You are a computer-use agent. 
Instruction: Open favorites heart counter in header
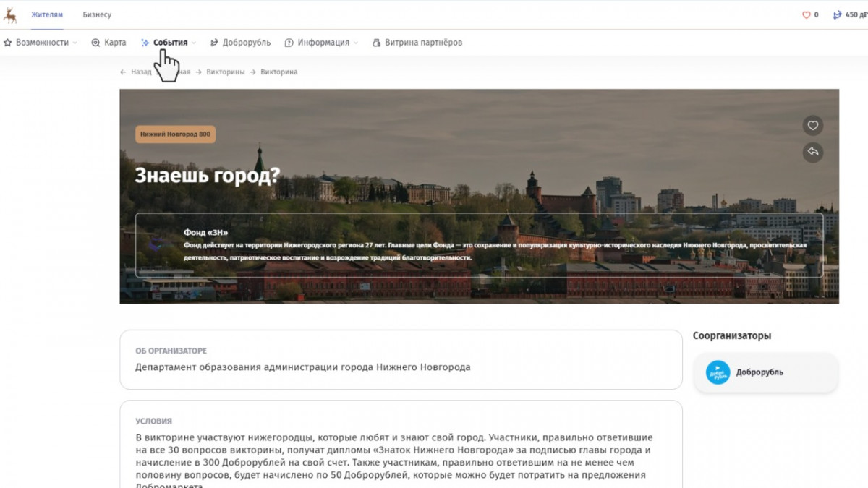[810, 14]
